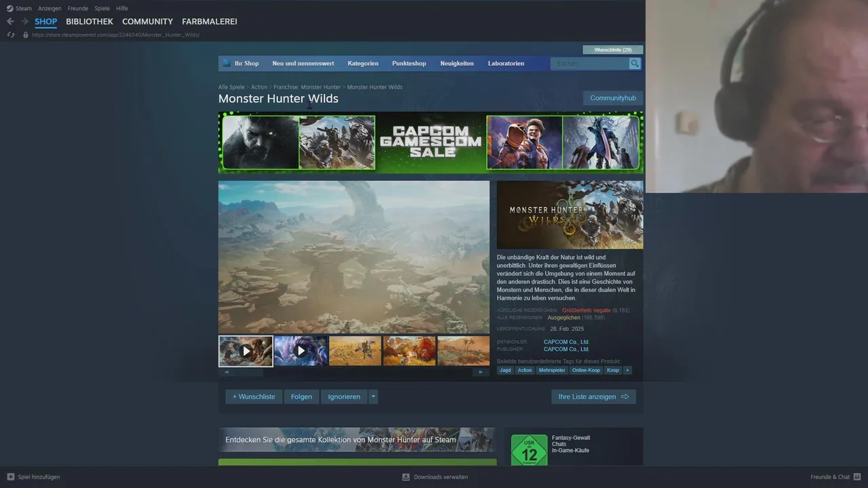
Task: Open the Anzeigen menu
Action: (50, 8)
